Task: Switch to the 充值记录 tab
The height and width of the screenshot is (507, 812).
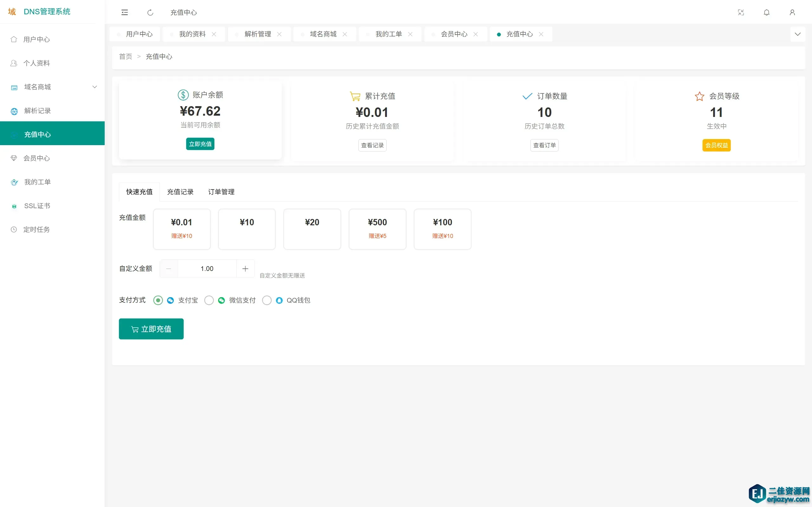Action: tap(180, 192)
